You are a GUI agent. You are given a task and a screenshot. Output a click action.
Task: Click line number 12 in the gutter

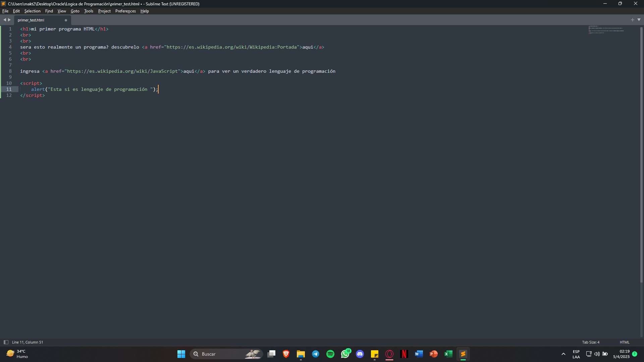point(9,95)
